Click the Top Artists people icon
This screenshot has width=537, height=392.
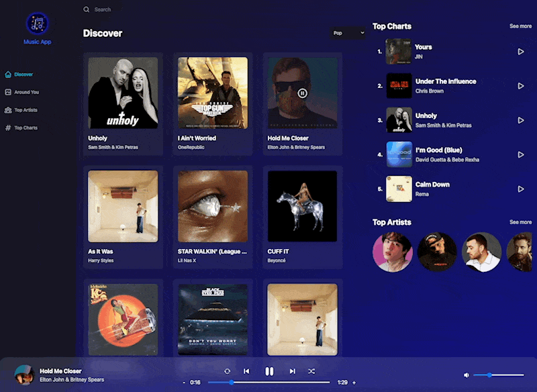(8, 110)
